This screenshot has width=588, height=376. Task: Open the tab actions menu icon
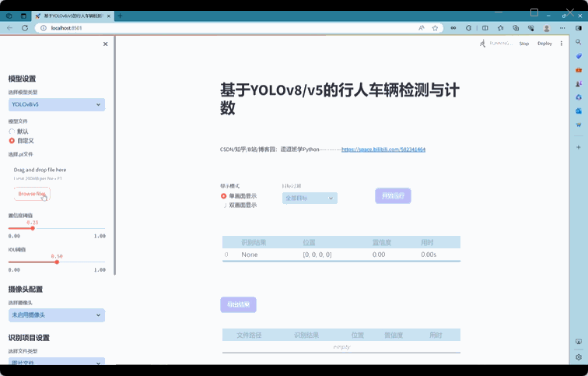(23, 16)
